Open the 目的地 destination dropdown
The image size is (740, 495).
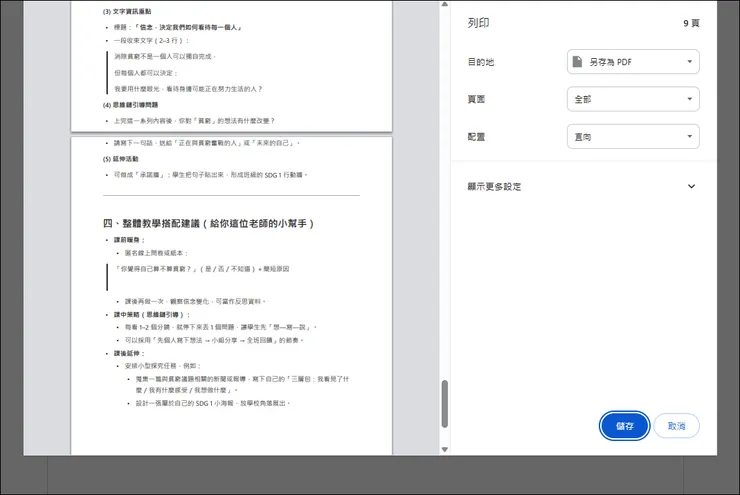tap(633, 62)
